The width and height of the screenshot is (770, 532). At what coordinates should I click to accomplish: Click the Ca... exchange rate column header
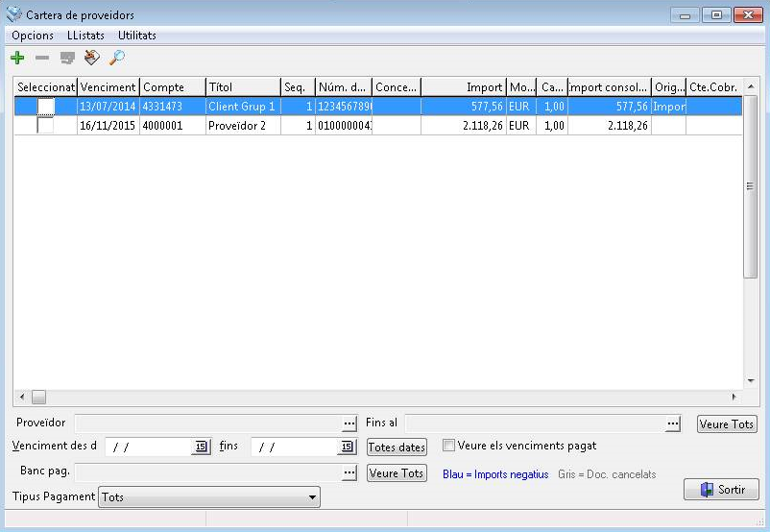pyautogui.click(x=552, y=87)
